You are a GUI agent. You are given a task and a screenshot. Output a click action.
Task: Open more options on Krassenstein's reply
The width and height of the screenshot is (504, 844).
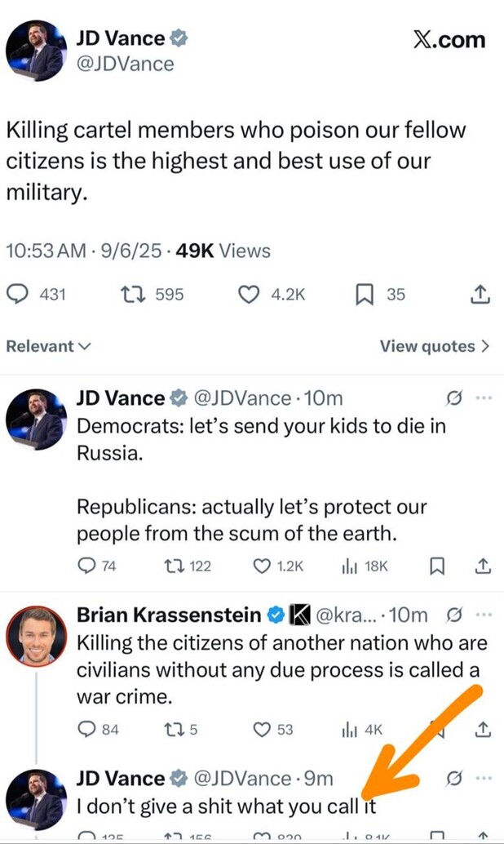484,615
